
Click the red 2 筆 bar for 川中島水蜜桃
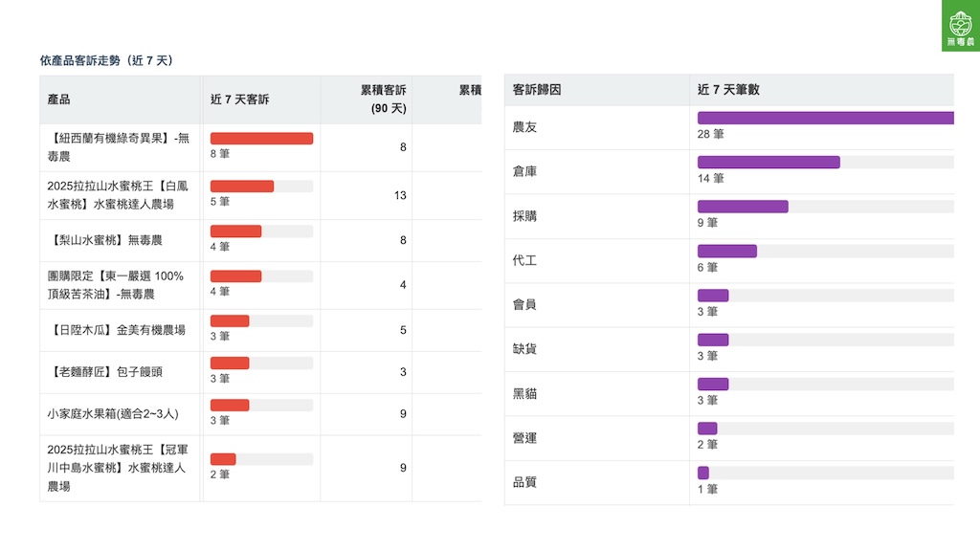pos(223,459)
